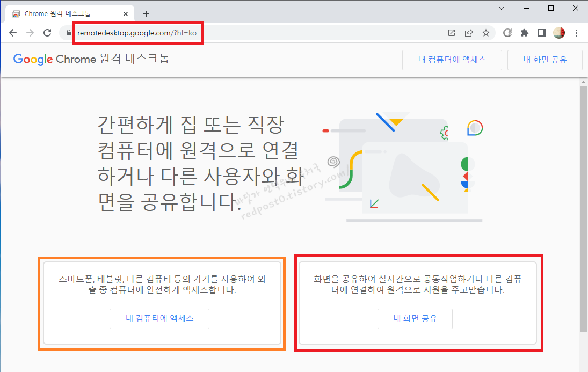
Task: Click headline text 간편하게 집 또는 직장
Action: 191,125
